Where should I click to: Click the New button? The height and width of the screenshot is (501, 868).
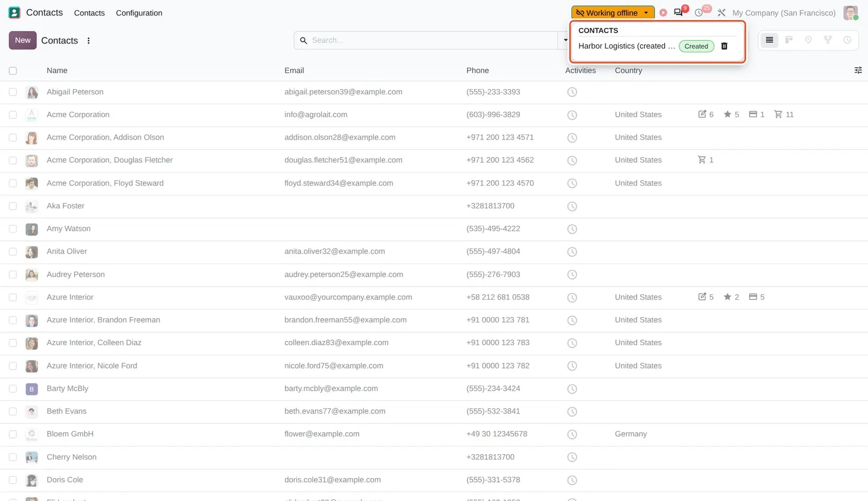click(x=23, y=40)
